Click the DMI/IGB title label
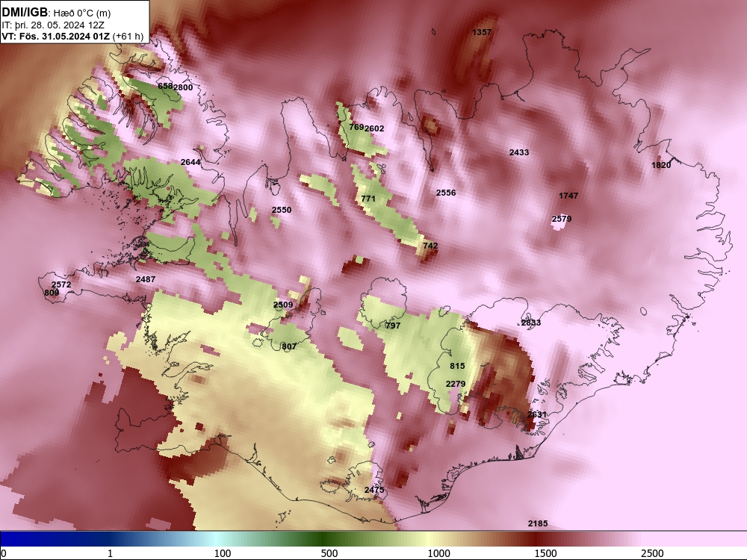Screen dimensions: 747x560 [25, 12]
